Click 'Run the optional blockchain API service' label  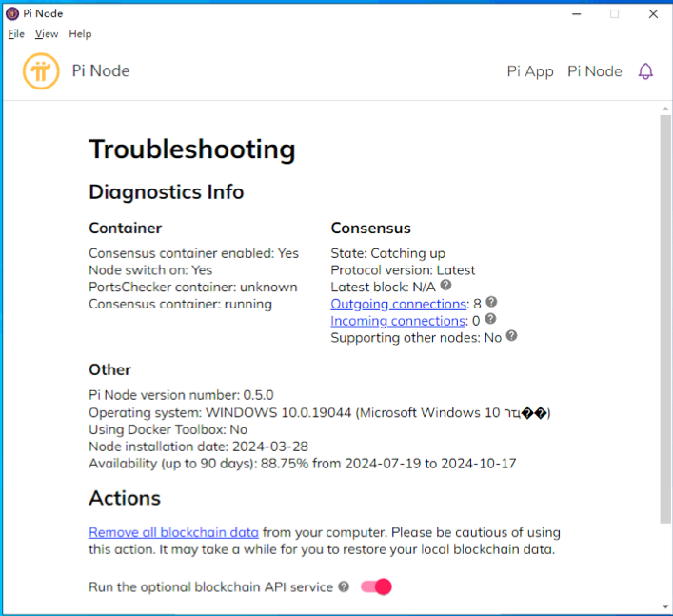(x=210, y=587)
